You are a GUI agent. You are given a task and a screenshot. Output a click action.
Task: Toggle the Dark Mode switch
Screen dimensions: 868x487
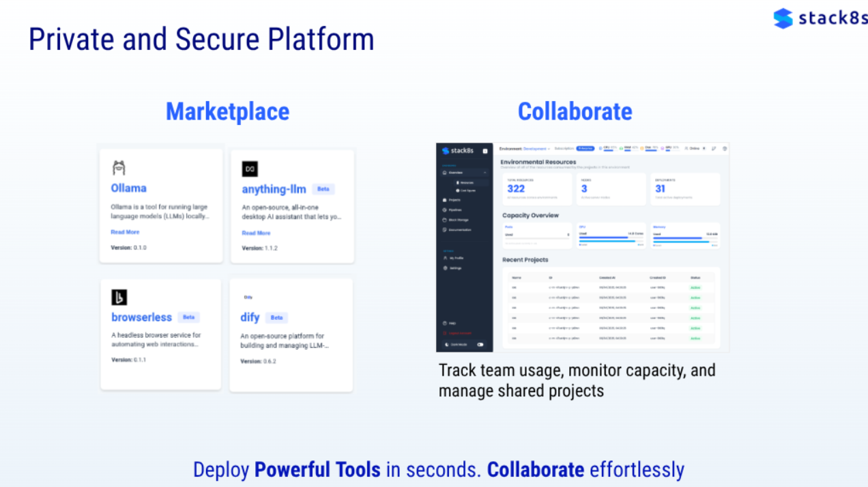pos(480,344)
